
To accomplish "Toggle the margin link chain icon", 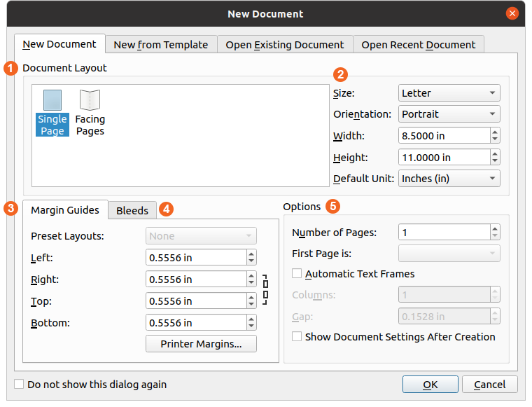I will (265, 290).
